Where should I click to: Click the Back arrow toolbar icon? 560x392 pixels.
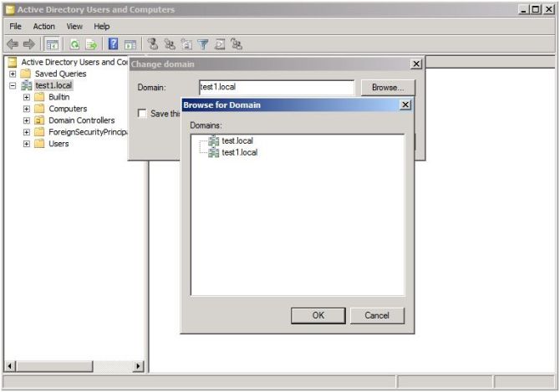click(13, 44)
